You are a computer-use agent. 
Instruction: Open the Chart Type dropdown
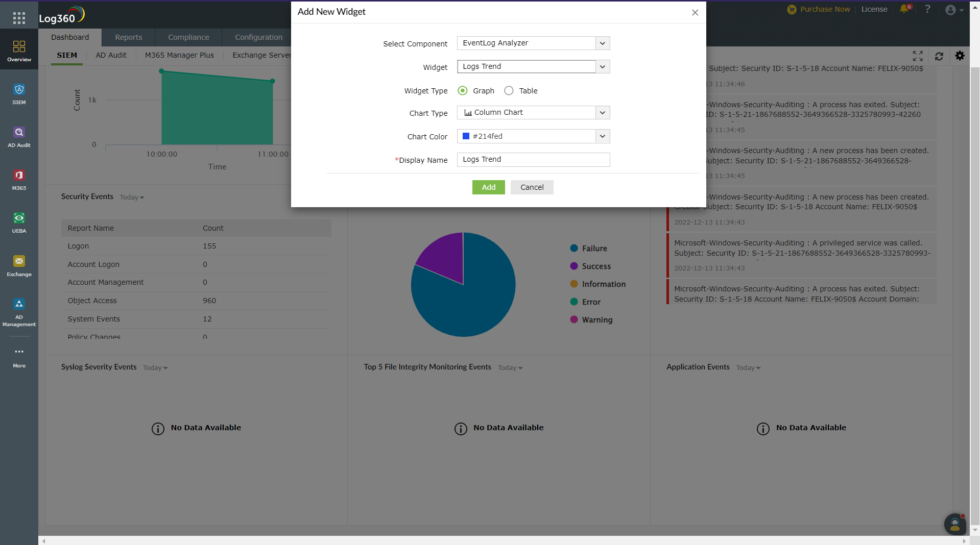(533, 112)
